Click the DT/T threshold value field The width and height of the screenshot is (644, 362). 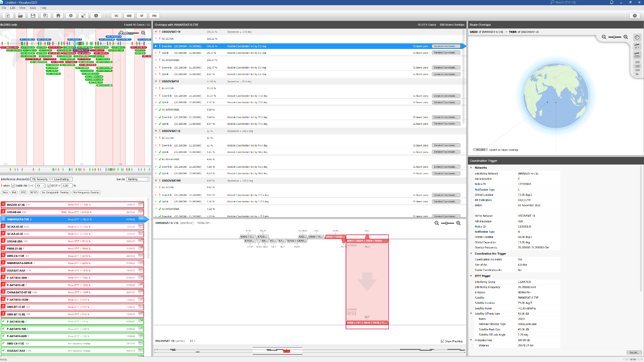point(66,186)
